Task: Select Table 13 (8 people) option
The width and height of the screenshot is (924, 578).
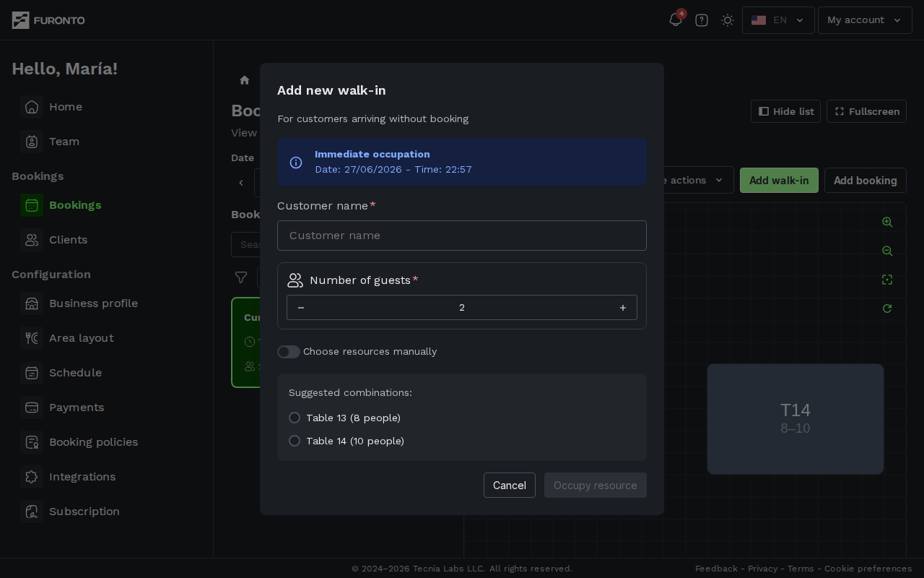Action: 295,418
